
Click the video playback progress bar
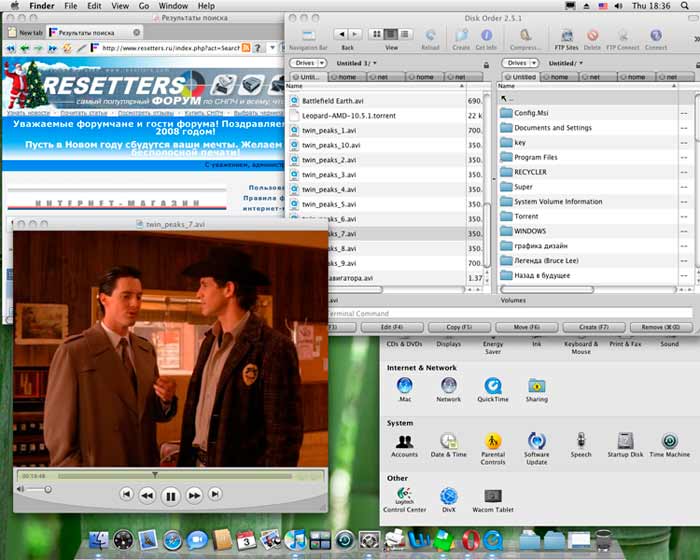coord(175,476)
